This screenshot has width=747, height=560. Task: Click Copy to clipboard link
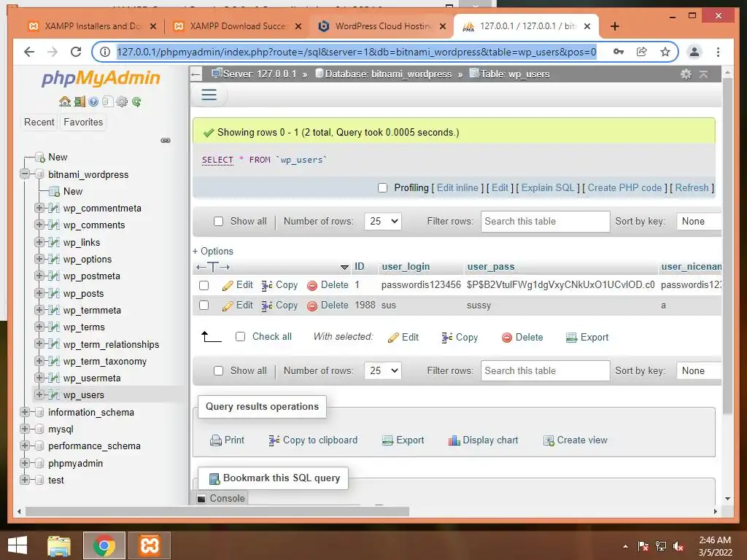pos(320,440)
